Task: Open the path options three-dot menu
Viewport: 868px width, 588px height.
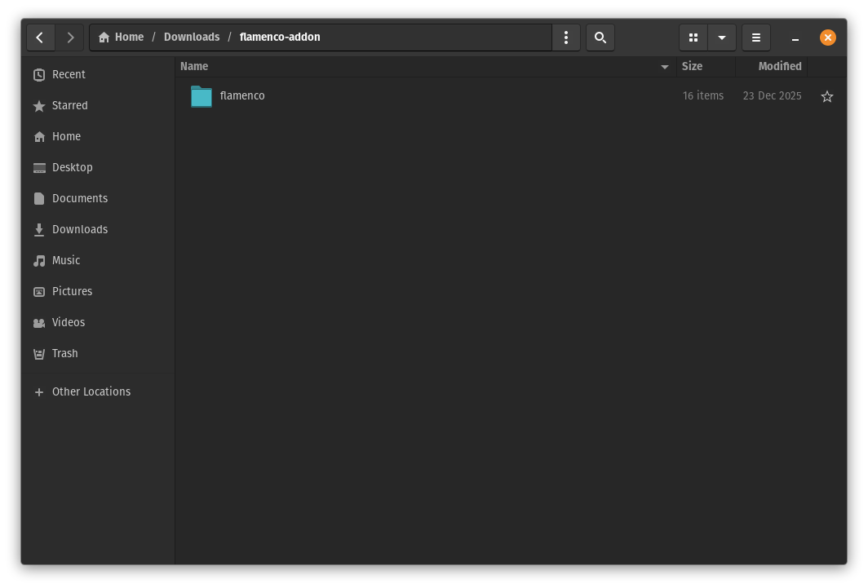Action: (565, 38)
